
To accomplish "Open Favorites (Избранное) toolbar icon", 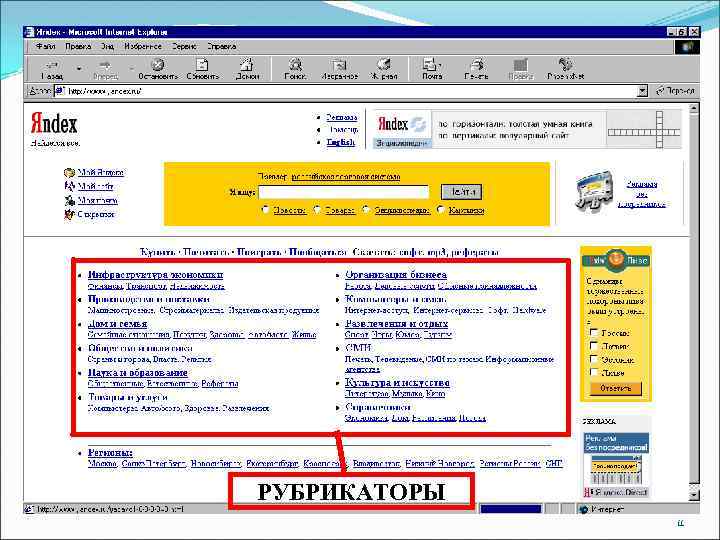I will [x=339, y=65].
